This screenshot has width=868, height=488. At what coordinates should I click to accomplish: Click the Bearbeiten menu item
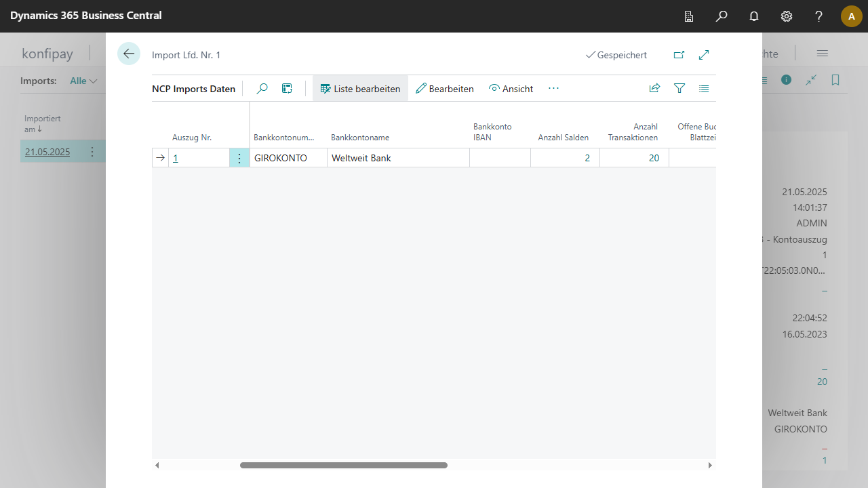[x=445, y=89]
